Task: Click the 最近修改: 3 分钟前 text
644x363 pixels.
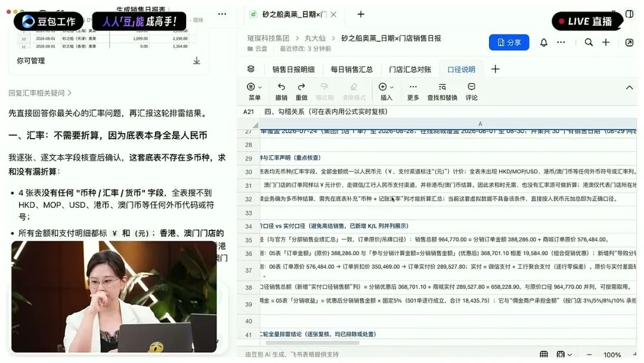Action: 305,48
